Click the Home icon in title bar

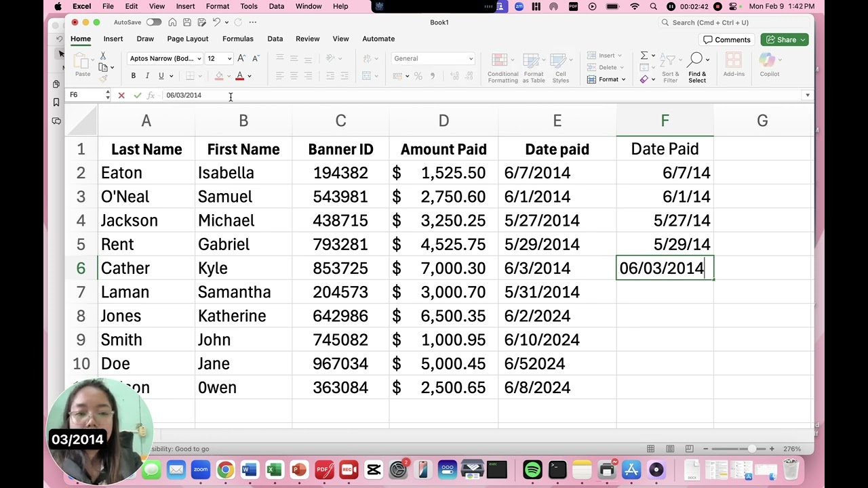[x=172, y=22]
